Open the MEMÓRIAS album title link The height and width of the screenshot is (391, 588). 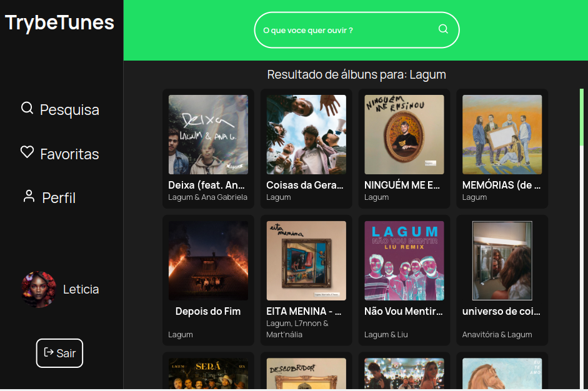pyautogui.click(x=501, y=185)
